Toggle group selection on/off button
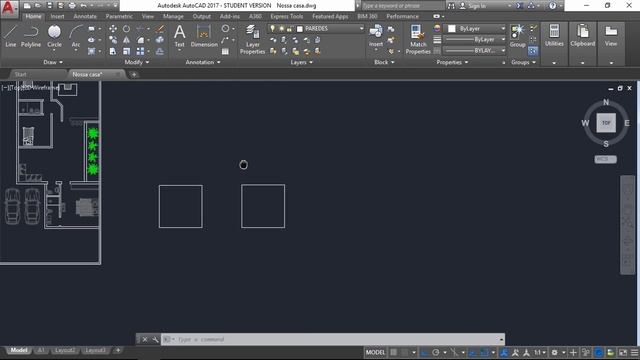 click(x=533, y=51)
